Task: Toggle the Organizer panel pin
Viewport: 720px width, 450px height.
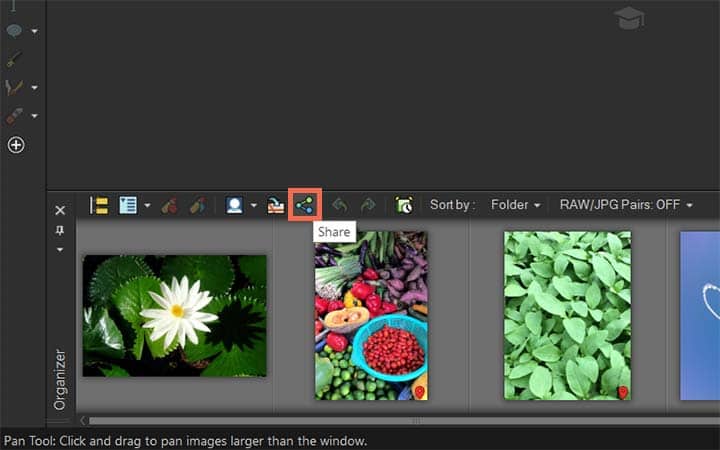Action: pos(60,231)
